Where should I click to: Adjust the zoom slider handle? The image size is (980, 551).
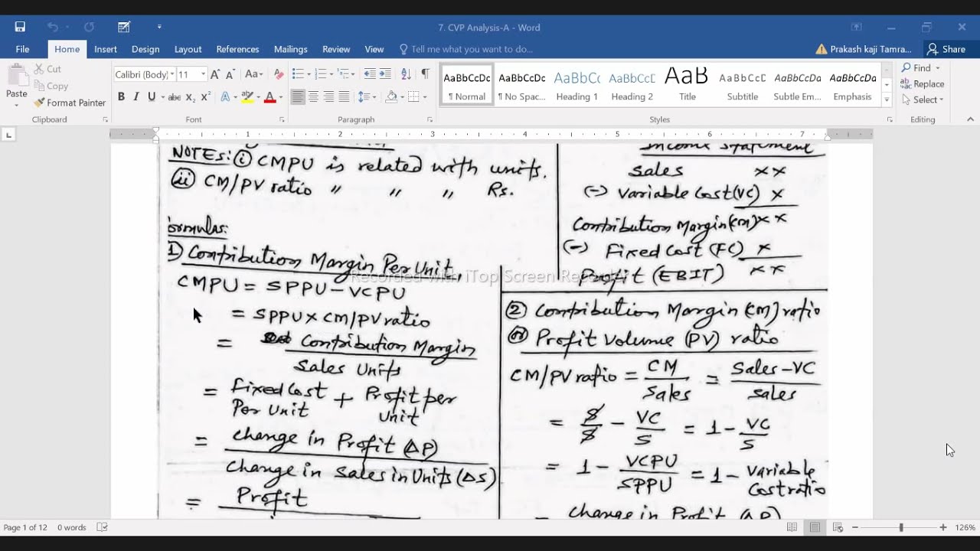(901, 527)
